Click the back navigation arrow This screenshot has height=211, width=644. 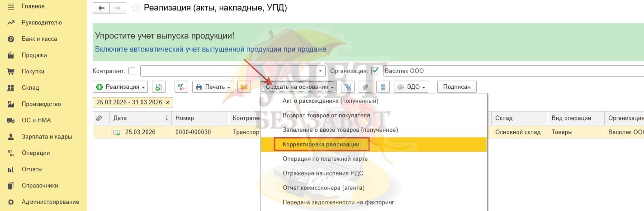click(x=101, y=8)
